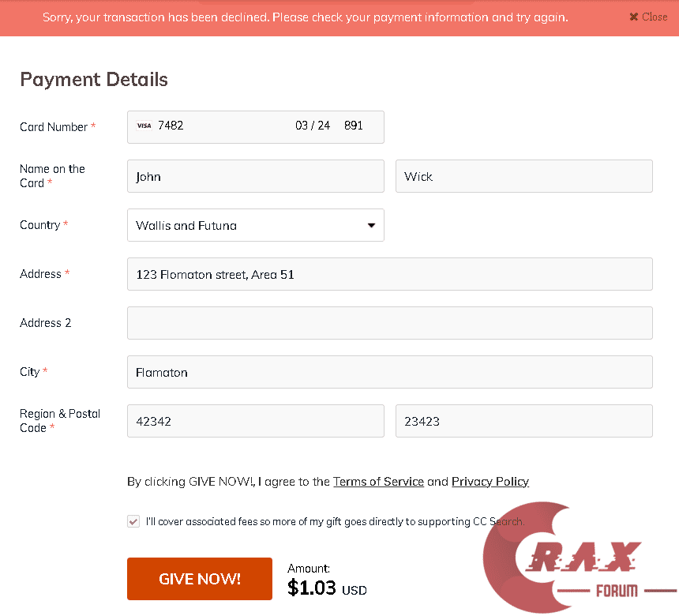Open the Terms of Service link

point(378,482)
